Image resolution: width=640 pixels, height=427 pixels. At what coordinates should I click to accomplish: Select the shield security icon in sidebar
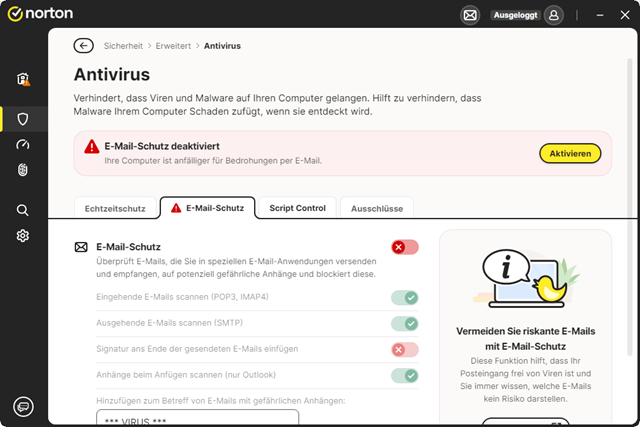pos(23,119)
